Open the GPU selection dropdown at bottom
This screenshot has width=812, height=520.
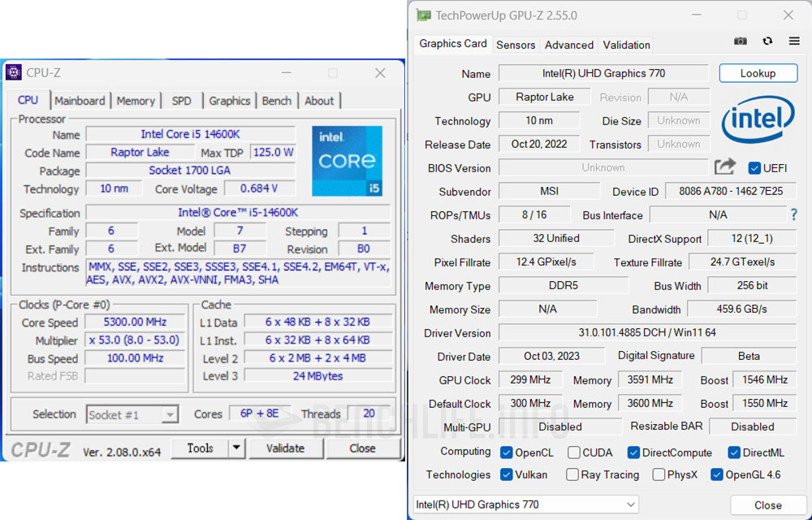pyautogui.click(x=526, y=504)
